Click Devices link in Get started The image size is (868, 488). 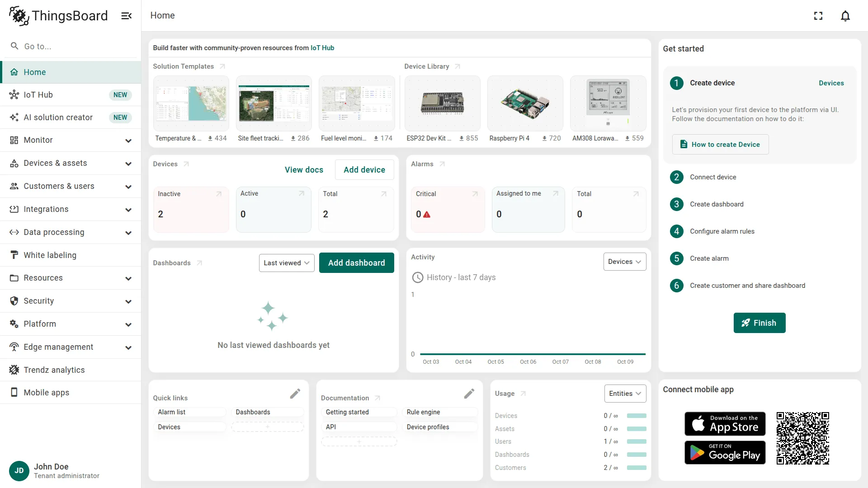831,83
